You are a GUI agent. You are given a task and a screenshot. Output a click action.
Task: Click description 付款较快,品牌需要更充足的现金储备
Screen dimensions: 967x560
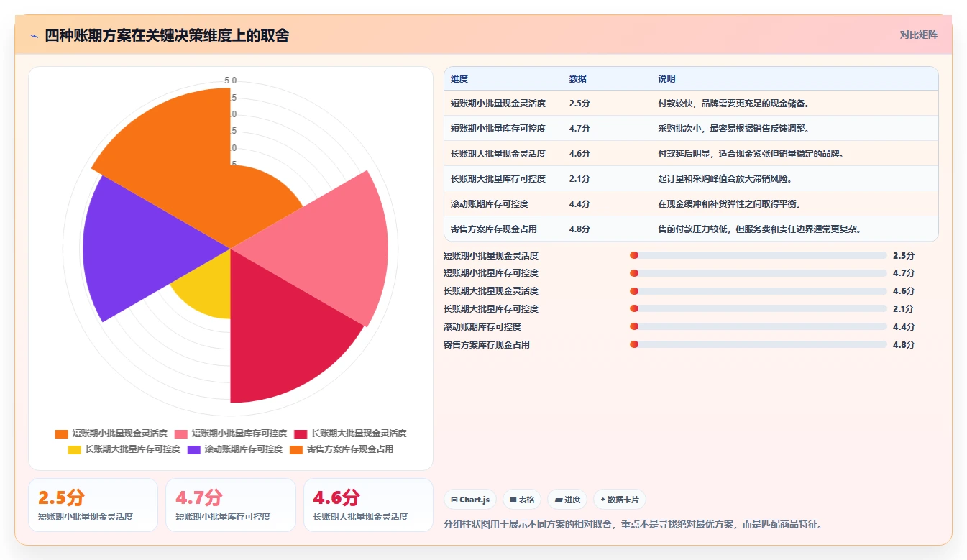734,104
